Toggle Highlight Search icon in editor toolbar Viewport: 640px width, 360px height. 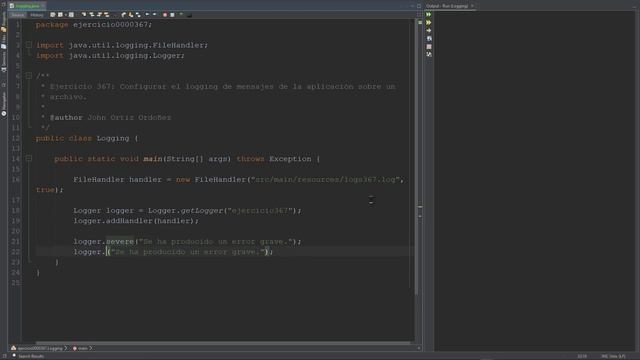[x=107, y=15]
